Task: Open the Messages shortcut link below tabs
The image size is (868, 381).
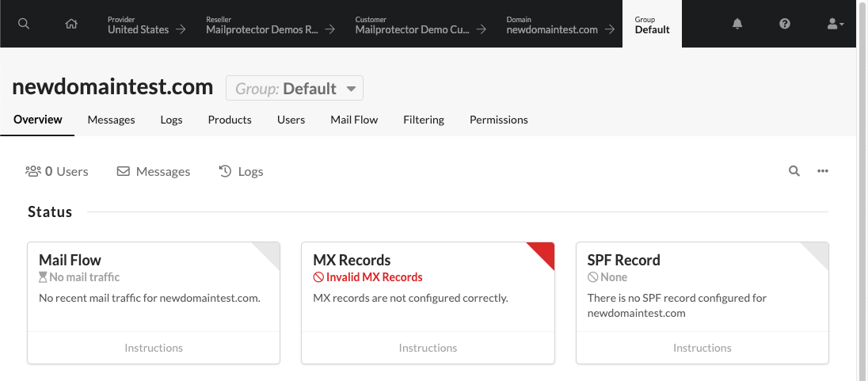Action: tap(154, 172)
